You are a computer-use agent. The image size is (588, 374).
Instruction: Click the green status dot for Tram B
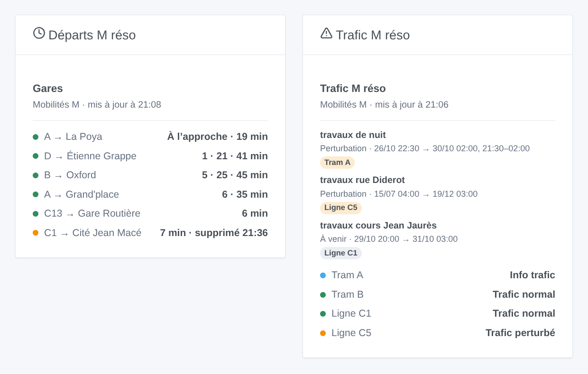[x=323, y=295]
